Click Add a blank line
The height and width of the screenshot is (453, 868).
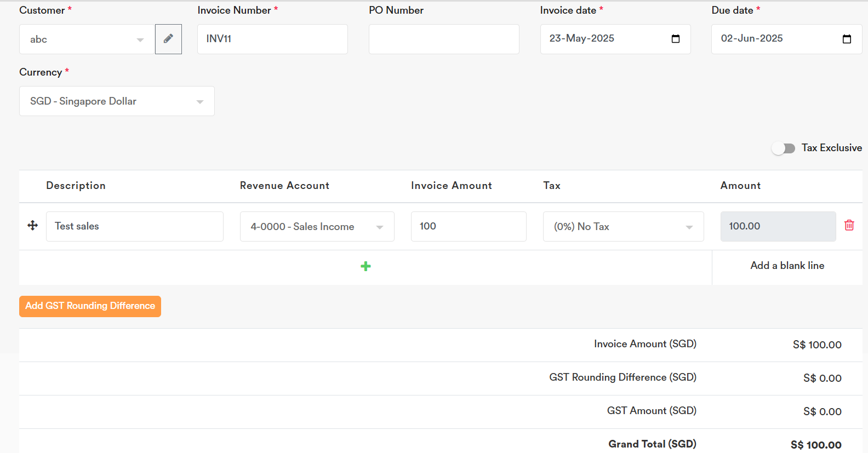click(787, 266)
